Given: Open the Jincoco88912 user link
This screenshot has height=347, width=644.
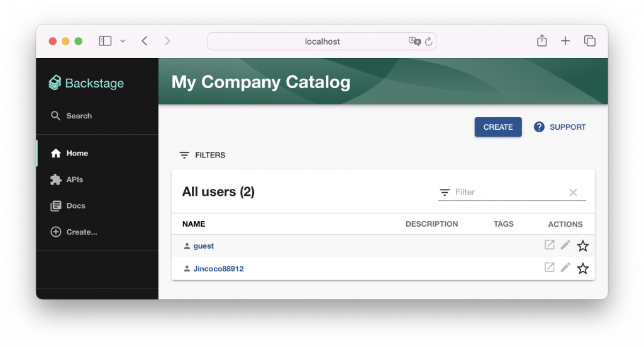Looking at the screenshot, I should point(218,269).
